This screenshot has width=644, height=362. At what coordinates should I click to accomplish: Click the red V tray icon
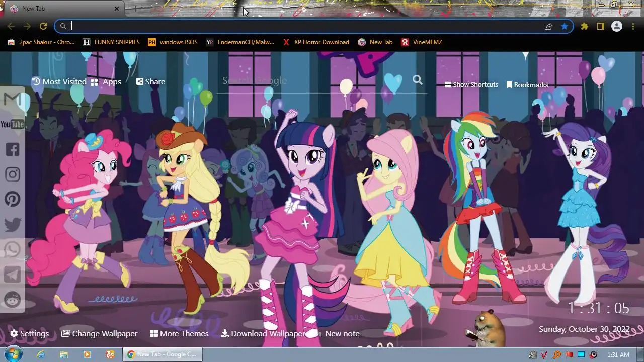pyautogui.click(x=544, y=355)
